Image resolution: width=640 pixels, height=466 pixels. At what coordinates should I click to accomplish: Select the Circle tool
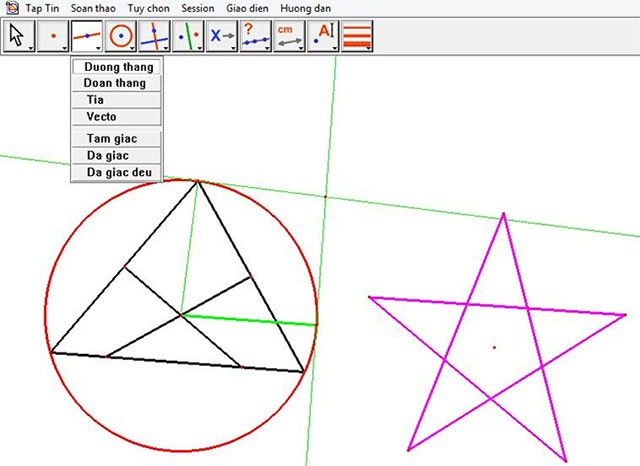pos(121,37)
